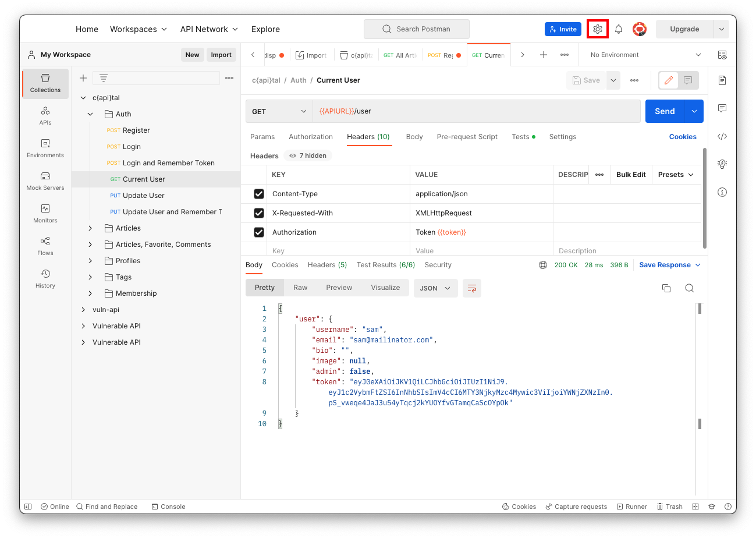756x538 pixels.
Task: Open the Collections sidebar panel
Action: coord(45,83)
